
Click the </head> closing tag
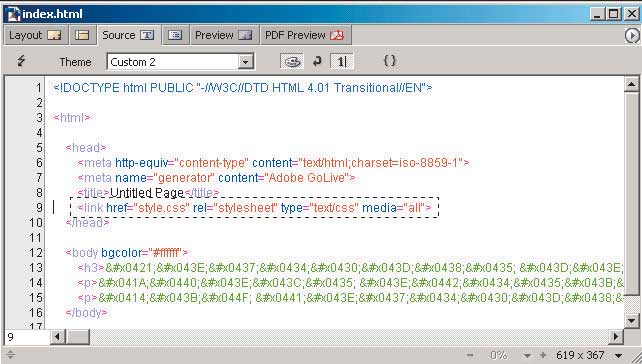(87, 223)
